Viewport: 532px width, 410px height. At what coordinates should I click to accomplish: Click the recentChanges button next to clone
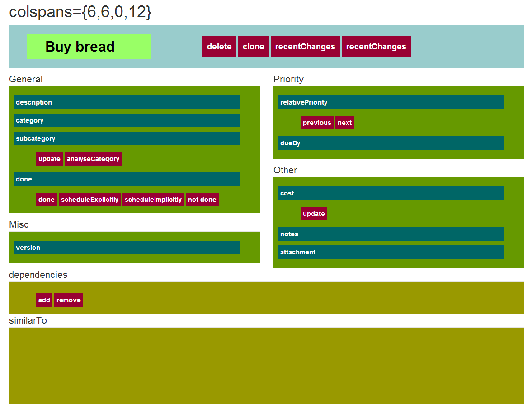pos(305,47)
